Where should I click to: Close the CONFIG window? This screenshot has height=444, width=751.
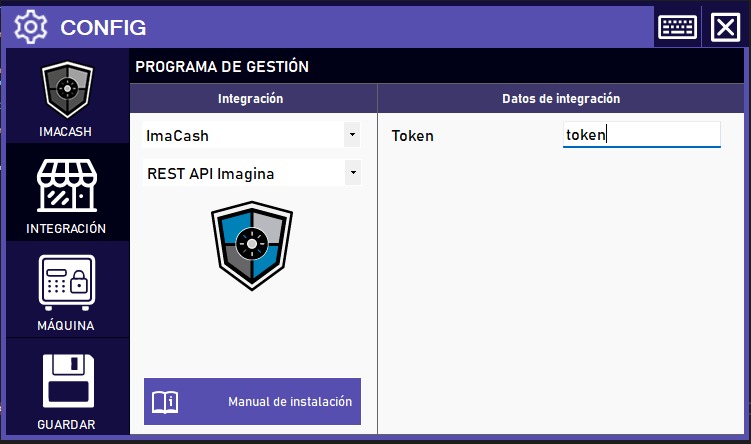(x=723, y=27)
